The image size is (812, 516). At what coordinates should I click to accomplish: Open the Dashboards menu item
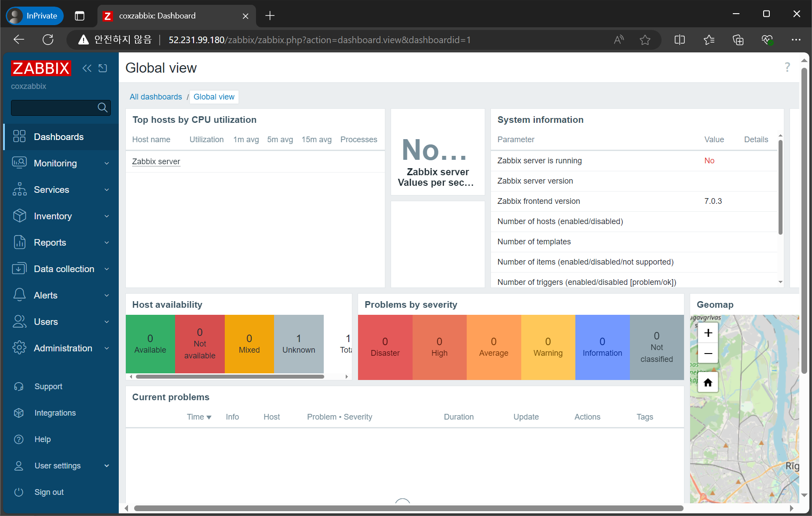[61, 137]
